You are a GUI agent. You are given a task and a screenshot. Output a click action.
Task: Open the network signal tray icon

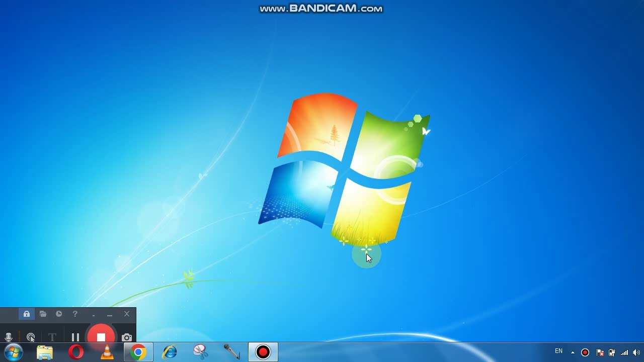[x=624, y=352]
